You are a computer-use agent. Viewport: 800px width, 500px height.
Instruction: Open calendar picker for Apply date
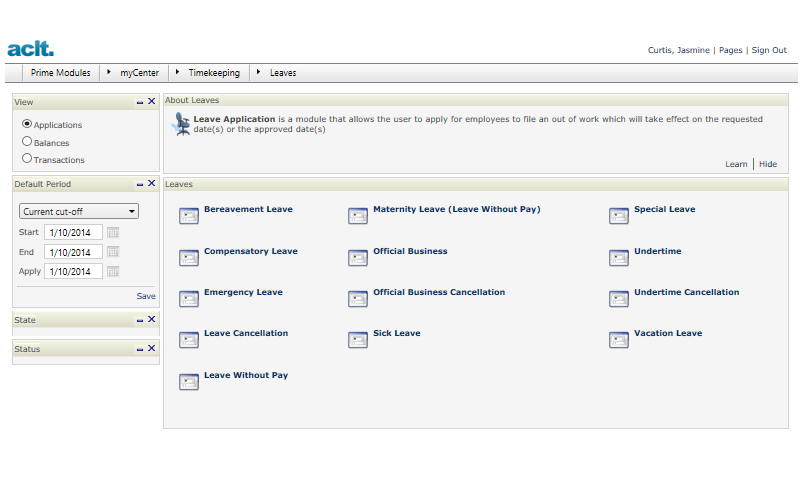pyautogui.click(x=113, y=271)
